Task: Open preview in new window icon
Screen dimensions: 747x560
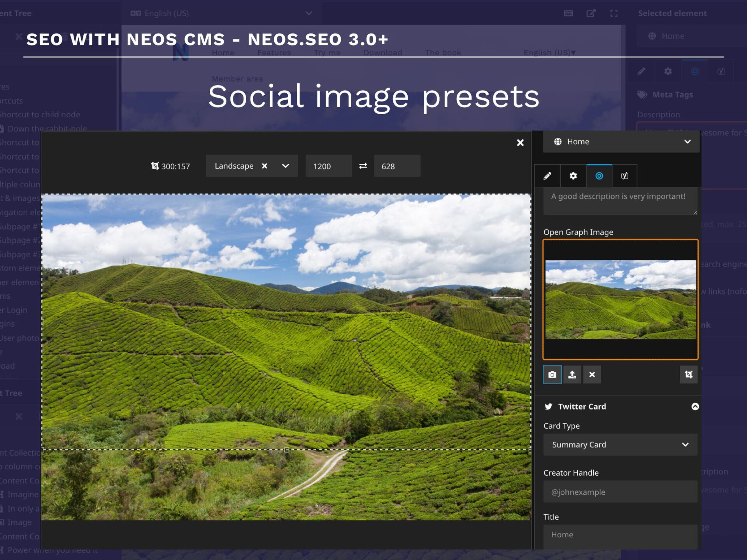Action: click(x=591, y=13)
